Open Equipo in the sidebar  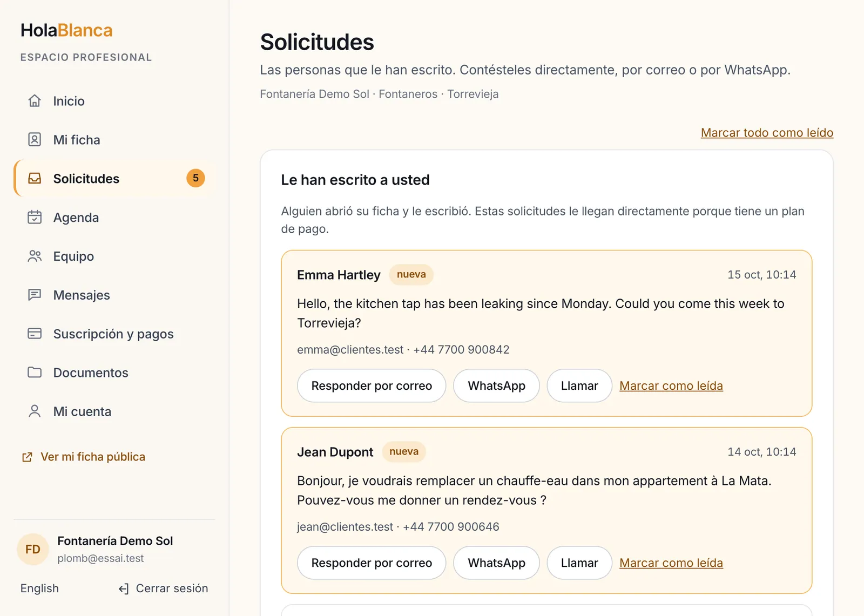tap(114, 256)
